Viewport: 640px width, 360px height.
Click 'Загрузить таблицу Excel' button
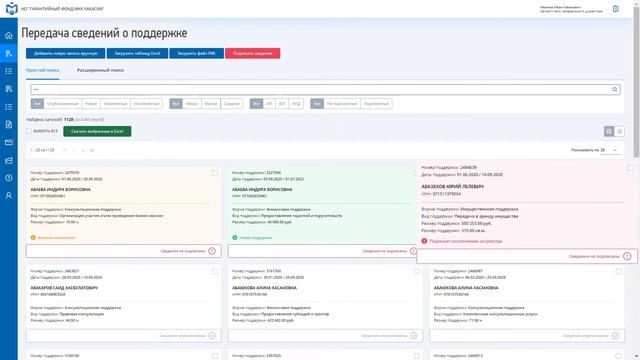[x=137, y=53]
